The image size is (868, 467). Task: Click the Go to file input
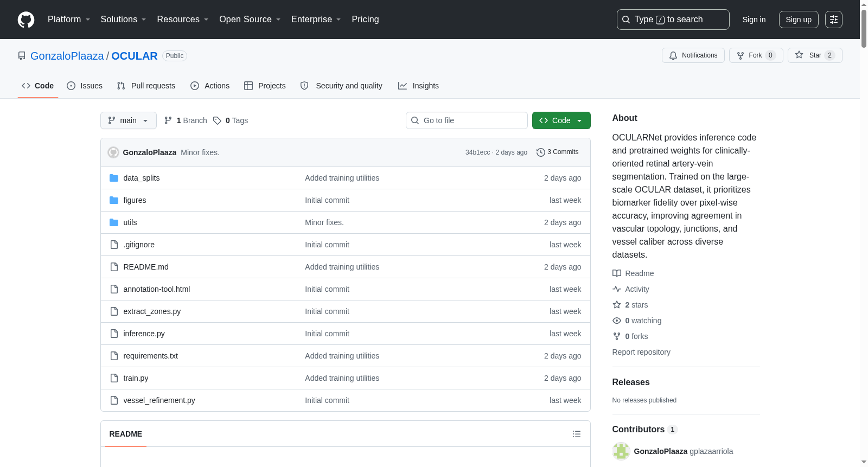click(467, 120)
